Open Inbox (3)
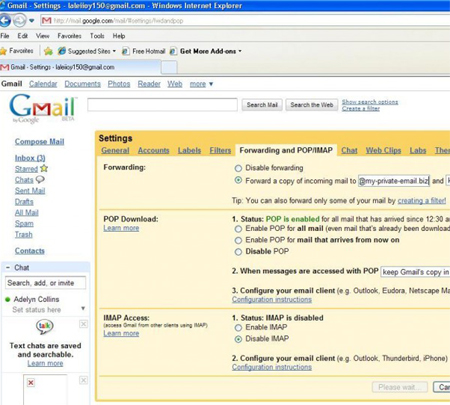The image size is (450, 405). (x=30, y=158)
